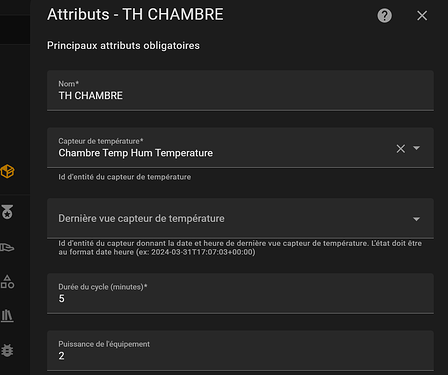
Task: Open the library books sidebar icon
Action: (x=7, y=315)
